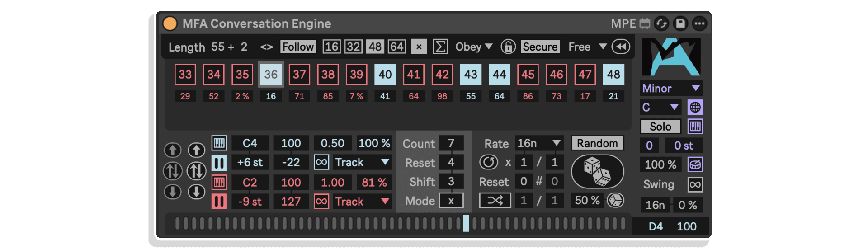Click the purple globe icon
Screen dimensions: 868x249
coord(695,107)
